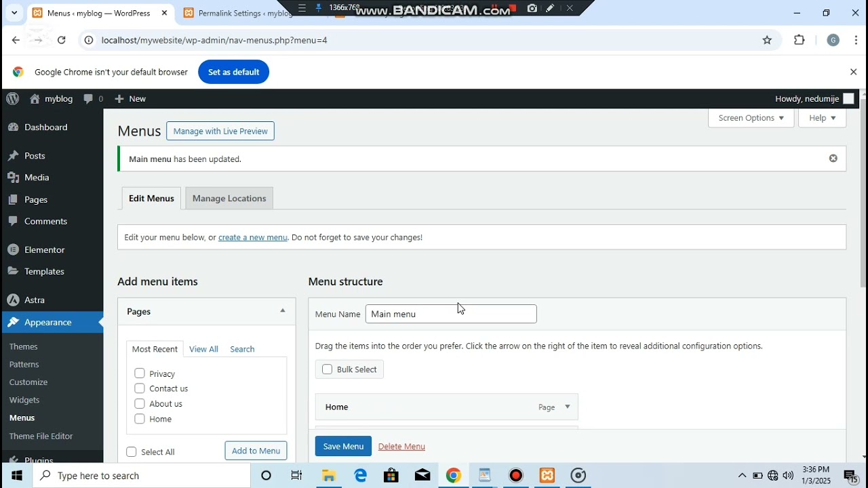Open XAMPP from the Windows taskbar
This screenshot has height=488, width=868.
[547, 476]
